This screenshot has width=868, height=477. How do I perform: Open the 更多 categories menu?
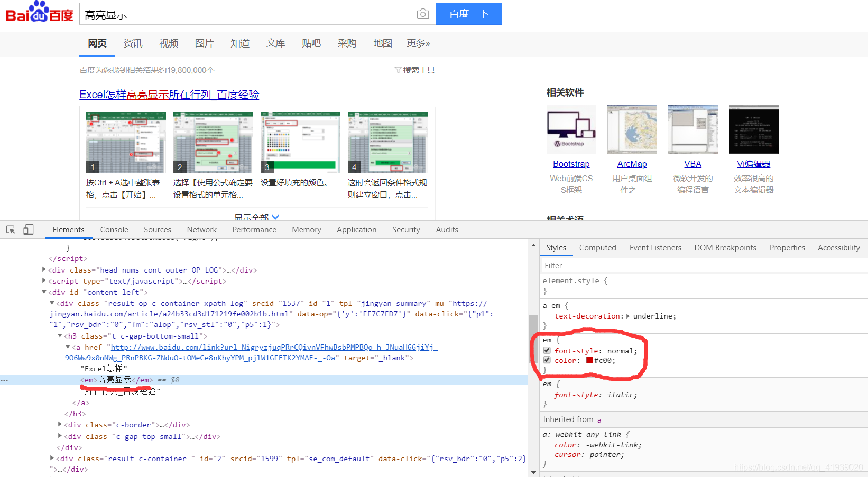[x=418, y=43]
